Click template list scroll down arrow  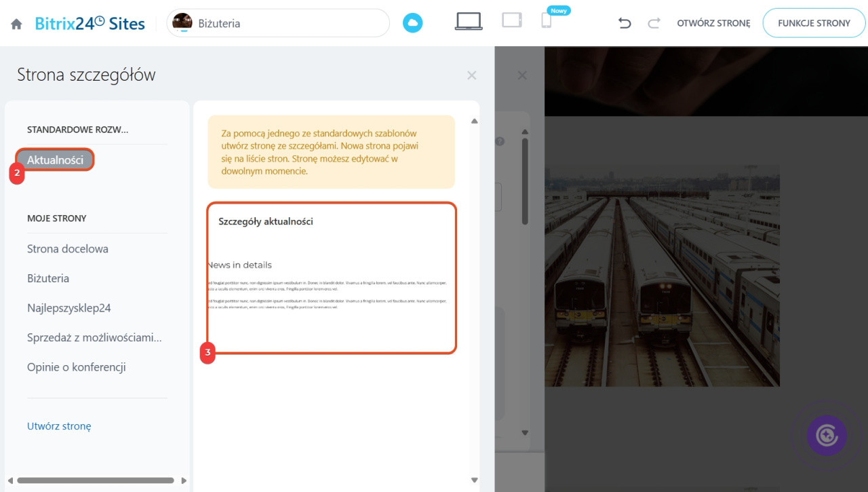[475, 480]
